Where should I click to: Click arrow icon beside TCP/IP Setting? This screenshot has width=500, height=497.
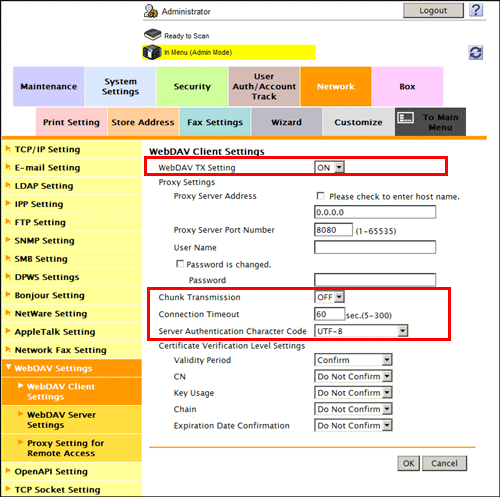click(x=8, y=149)
